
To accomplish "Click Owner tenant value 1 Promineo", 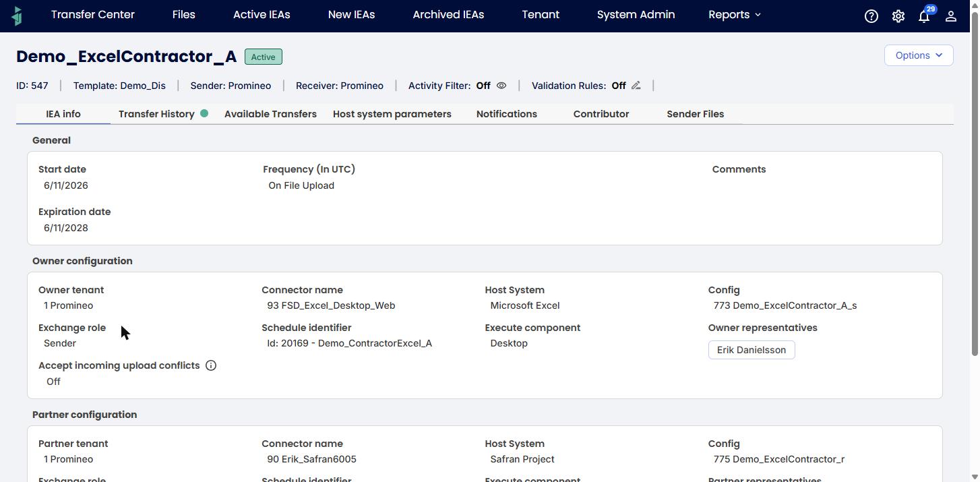I will [68, 305].
